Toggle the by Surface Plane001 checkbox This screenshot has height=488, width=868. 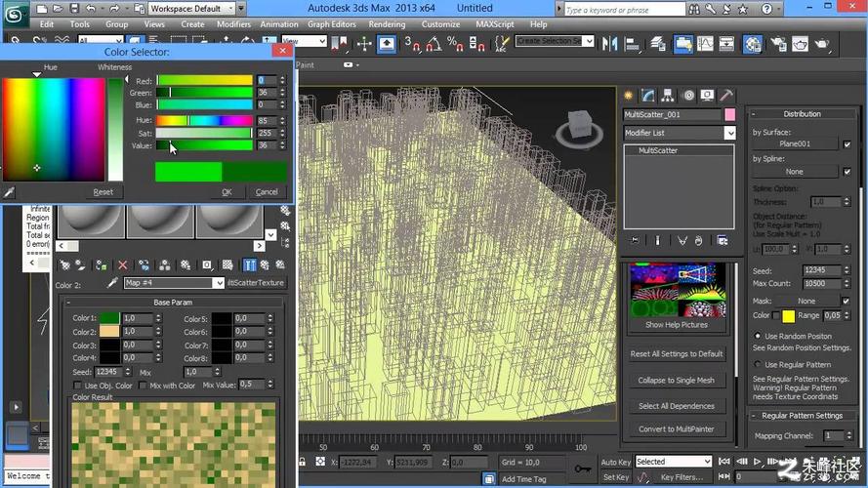click(x=847, y=143)
